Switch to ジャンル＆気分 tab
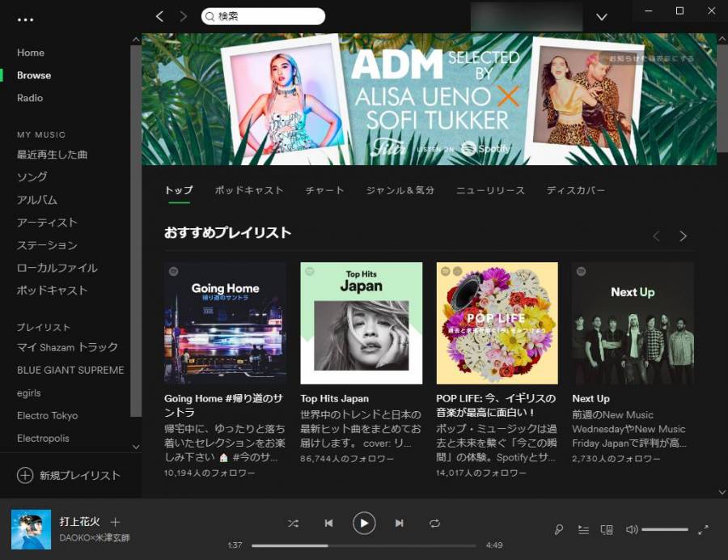Viewport: 728px width, 560px height. (400, 190)
